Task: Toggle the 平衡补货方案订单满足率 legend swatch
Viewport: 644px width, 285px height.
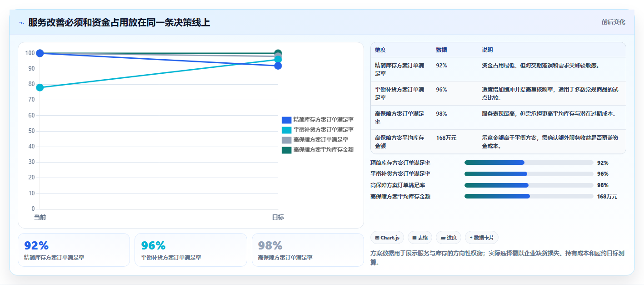Action: (286, 130)
